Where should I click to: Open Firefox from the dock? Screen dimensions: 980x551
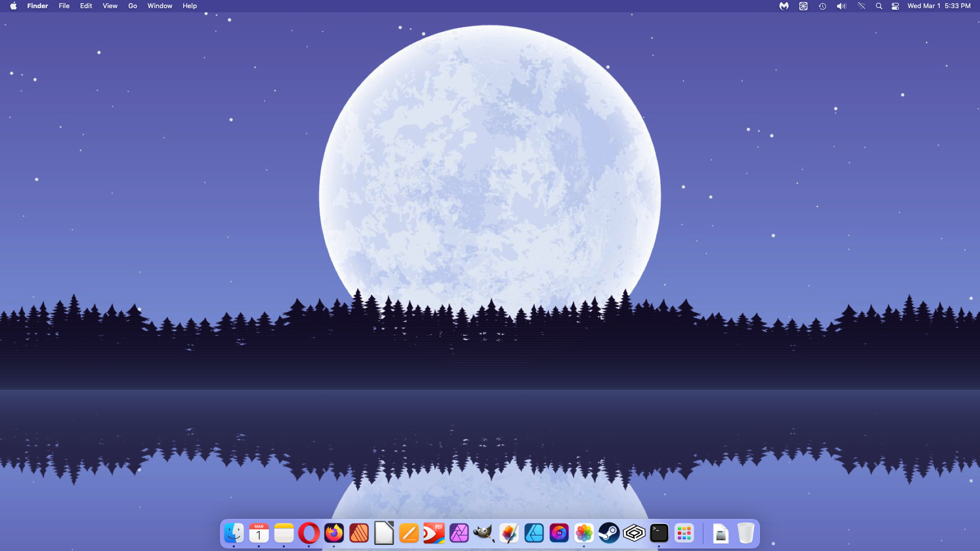[x=334, y=534]
